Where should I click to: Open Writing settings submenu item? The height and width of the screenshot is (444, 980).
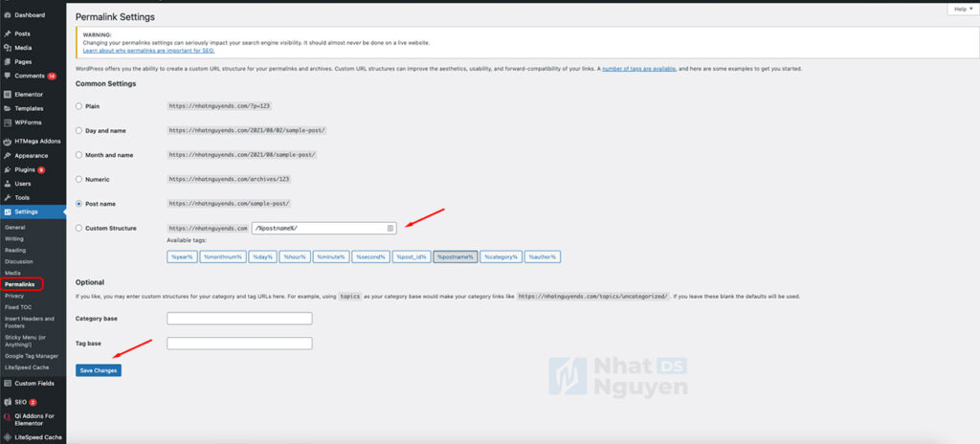pyautogui.click(x=14, y=239)
